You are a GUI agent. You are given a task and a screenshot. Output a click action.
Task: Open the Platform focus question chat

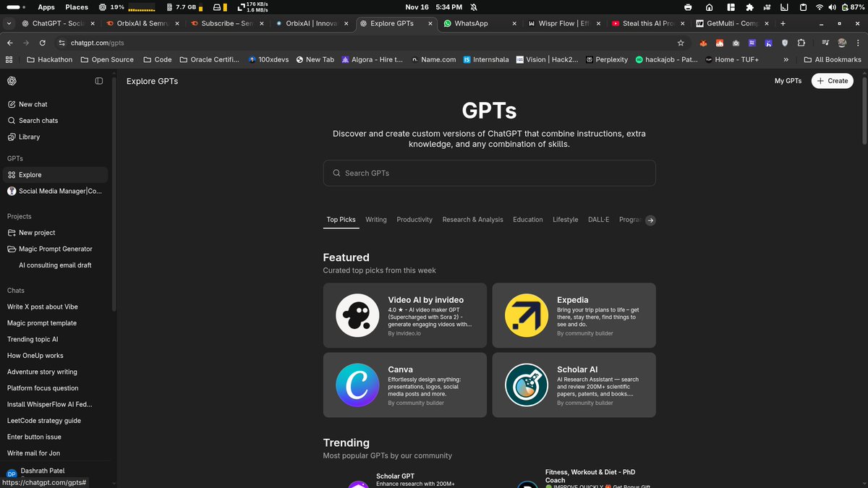coord(55,388)
